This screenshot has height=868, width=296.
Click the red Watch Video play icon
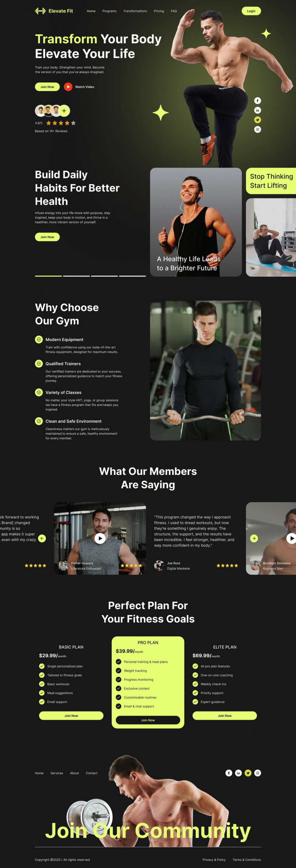coord(68,87)
